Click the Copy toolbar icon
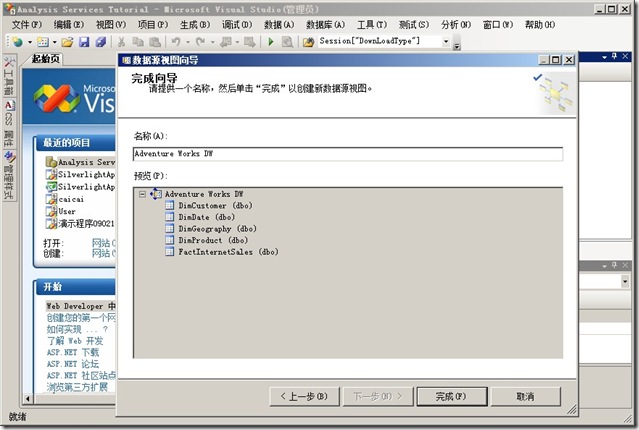This screenshot has width=639, height=430. point(138,42)
